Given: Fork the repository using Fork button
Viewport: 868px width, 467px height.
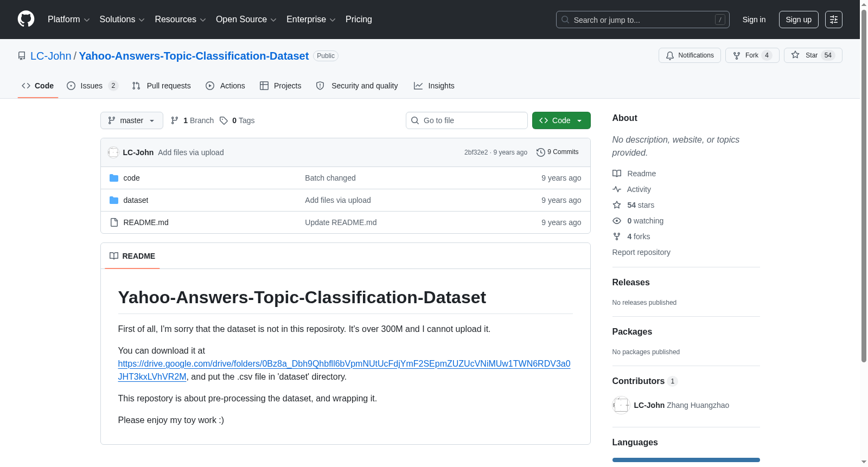Looking at the screenshot, I should tap(752, 55).
